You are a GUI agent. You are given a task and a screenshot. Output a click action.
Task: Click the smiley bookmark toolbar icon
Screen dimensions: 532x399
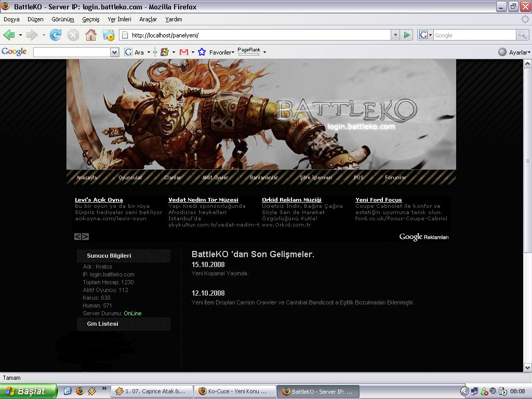coord(109,35)
